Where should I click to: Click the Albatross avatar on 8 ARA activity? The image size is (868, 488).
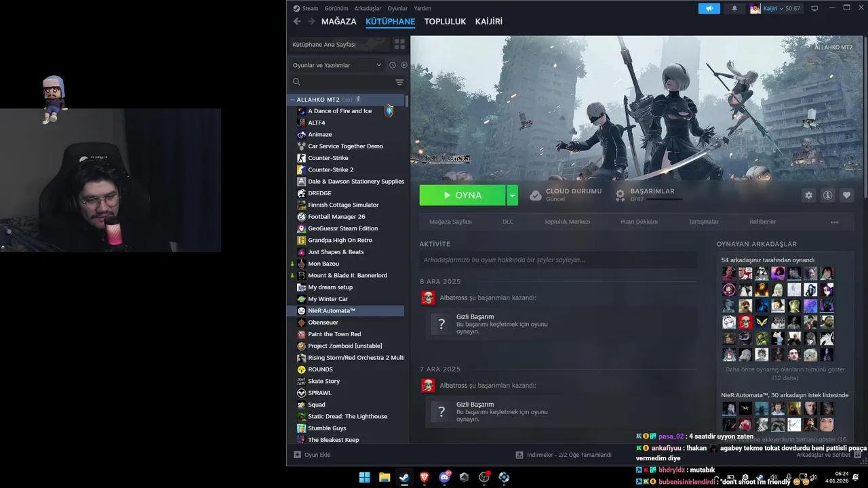pos(428,298)
